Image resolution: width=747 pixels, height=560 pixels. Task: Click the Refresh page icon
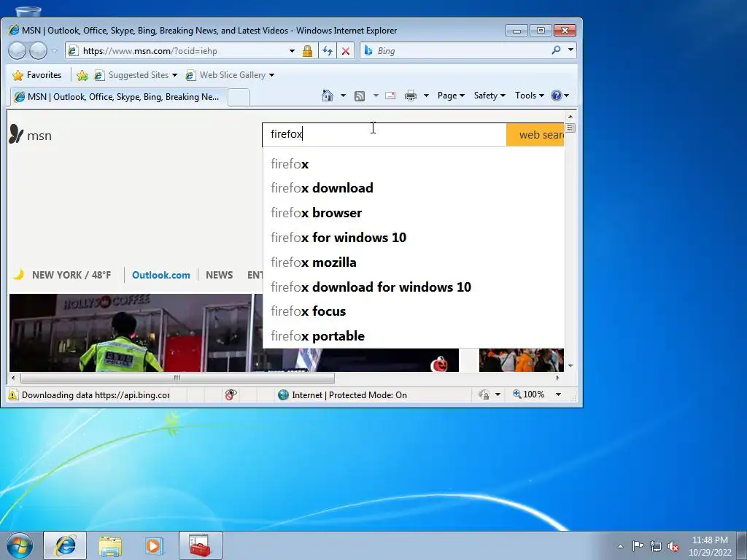tap(328, 51)
